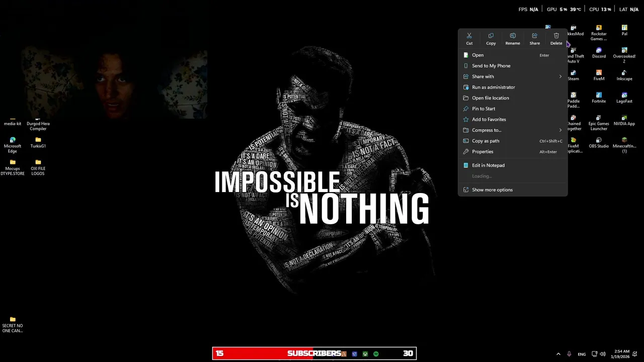
Task: Select the media-kit desktop item
Action: click(x=13, y=122)
